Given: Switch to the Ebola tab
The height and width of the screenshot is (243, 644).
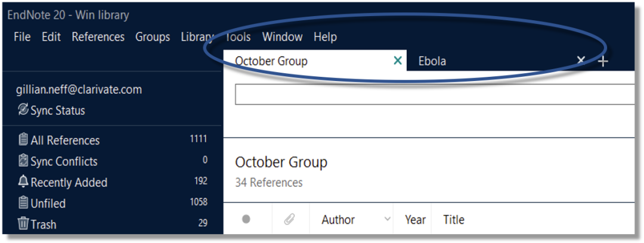Looking at the screenshot, I should (432, 61).
